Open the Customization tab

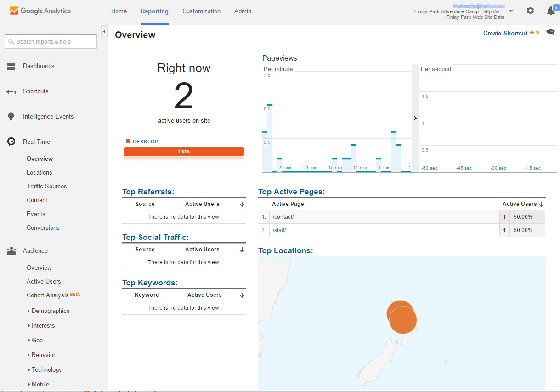click(x=201, y=11)
